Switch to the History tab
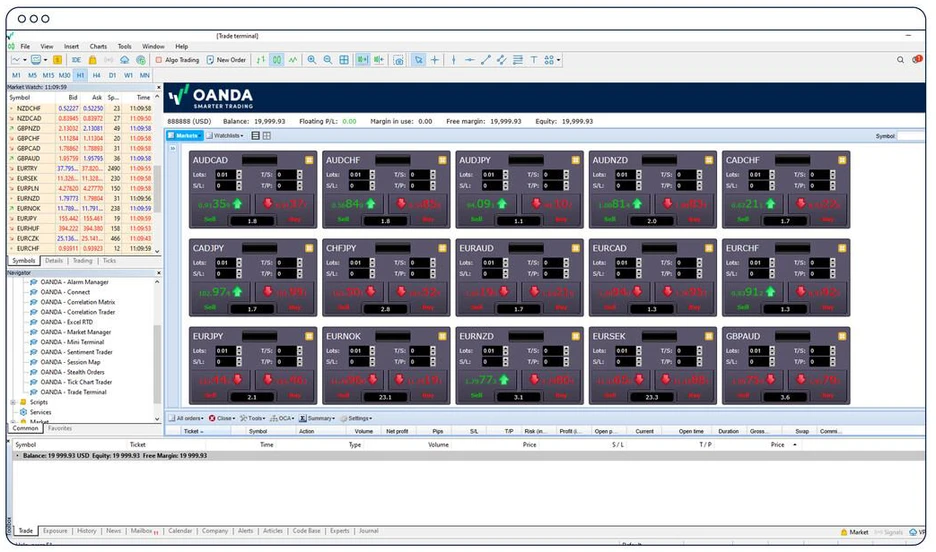This screenshot has width=936, height=552. click(87, 531)
